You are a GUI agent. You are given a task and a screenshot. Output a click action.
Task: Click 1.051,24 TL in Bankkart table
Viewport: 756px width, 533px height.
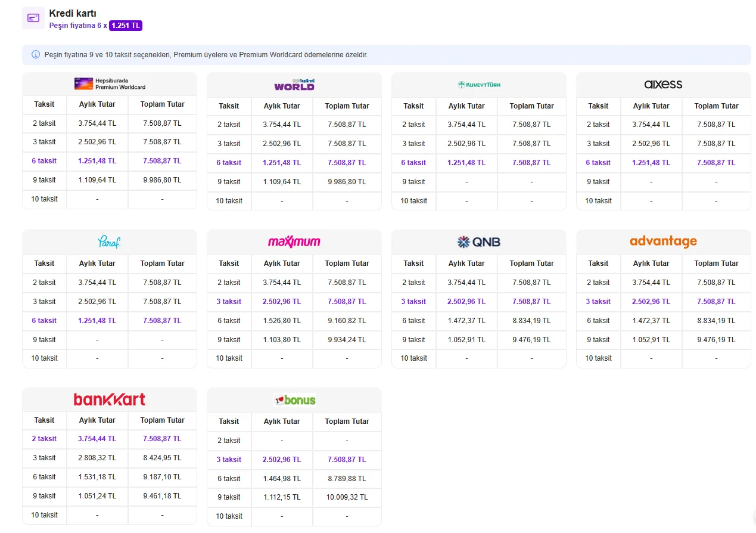coord(97,496)
